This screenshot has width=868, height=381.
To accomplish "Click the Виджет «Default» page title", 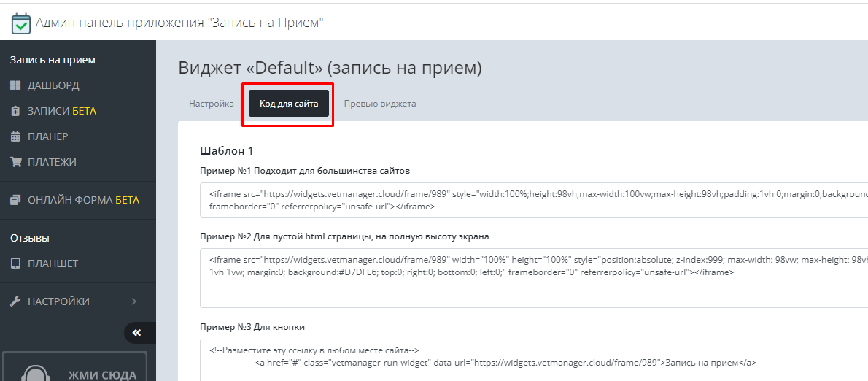I will [330, 68].
